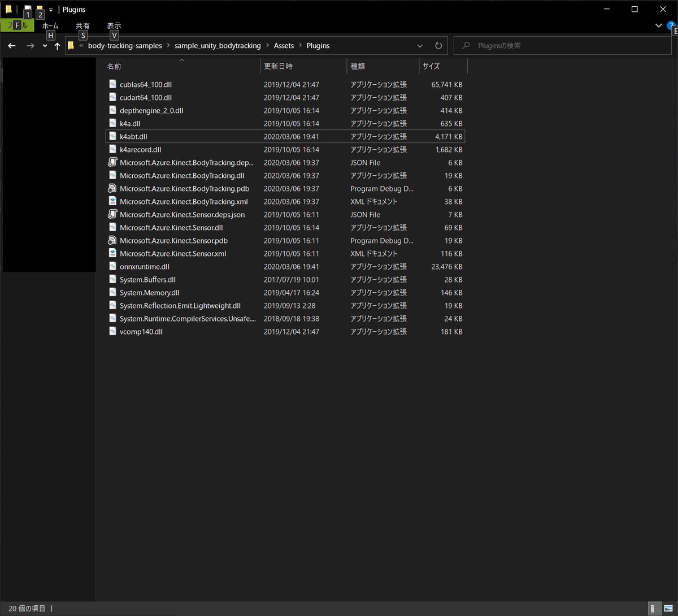Viewport: 678px width, 616px height.
Task: Select file System.Reflection.Emit.Lightweight.dll
Action: (180, 306)
